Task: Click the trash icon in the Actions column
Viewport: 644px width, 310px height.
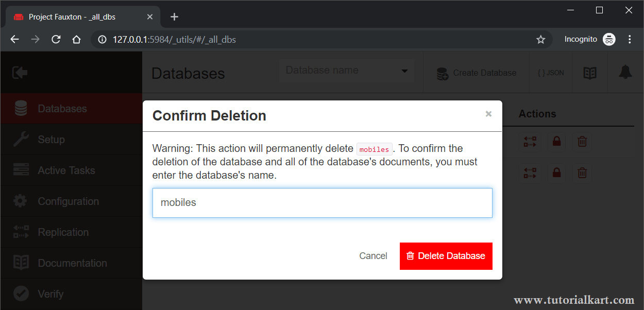Action: (x=582, y=142)
